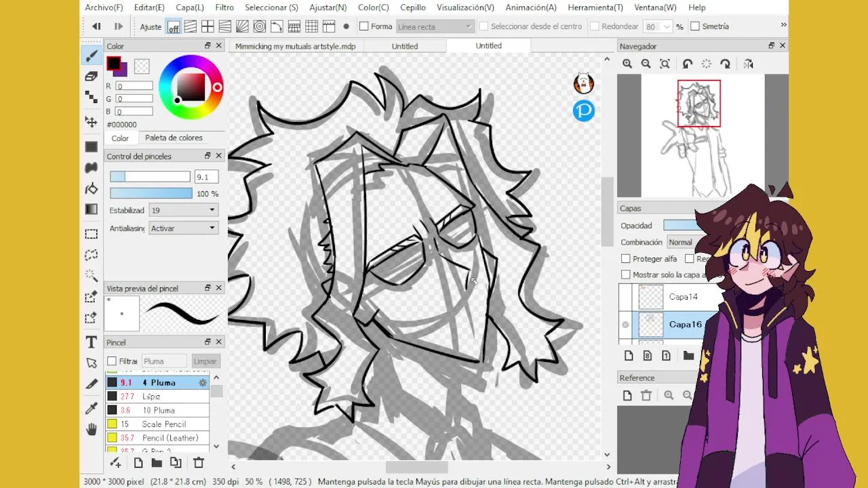Select the Dot tool
Image resolution: width=868 pixels, height=488 pixels.
(x=92, y=98)
